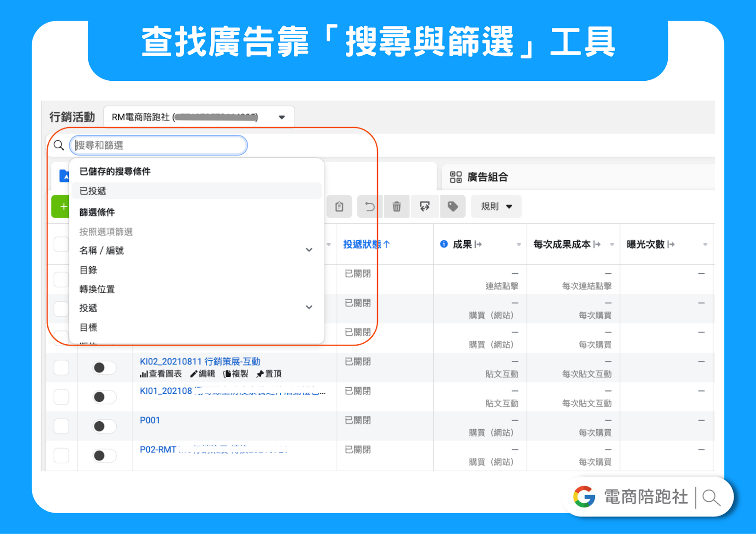This screenshot has height=534, width=756.
Task: Toggle on the P001 campaign switch
Action: [104, 426]
